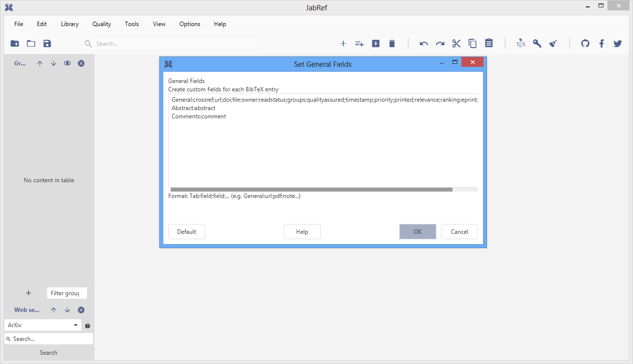Open the Quality menu
Image resolution: width=633 pixels, height=364 pixels.
click(x=102, y=24)
